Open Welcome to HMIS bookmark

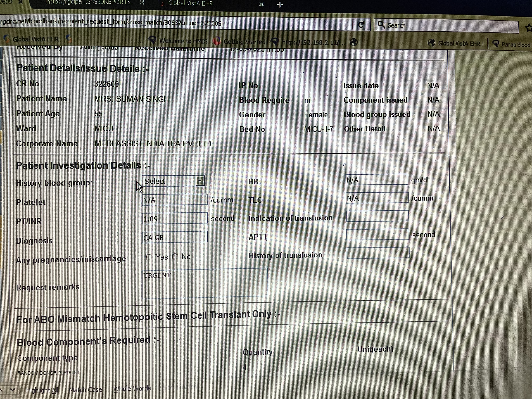click(x=183, y=41)
